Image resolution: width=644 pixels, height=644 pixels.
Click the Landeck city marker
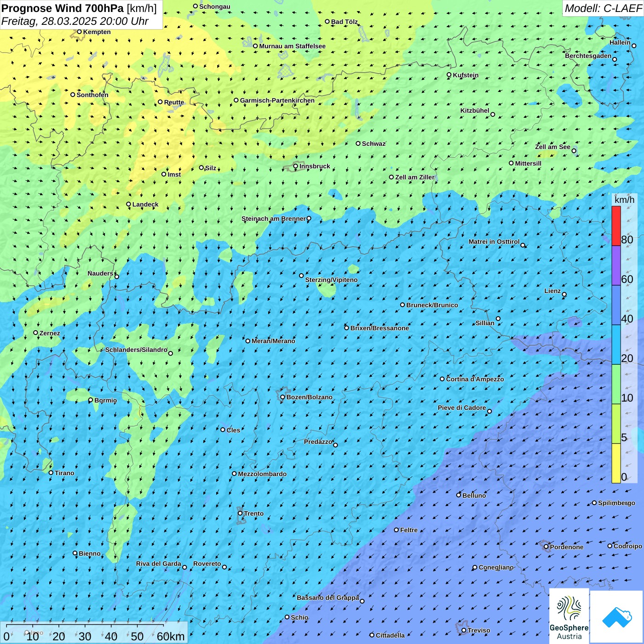pos(129,204)
